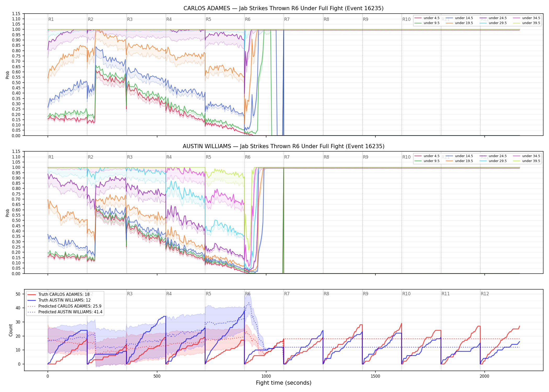This screenshot has width=549, height=392.
Task: Select 'under 29.5' legend entry in Austin Williams chart
Action: click(x=493, y=161)
